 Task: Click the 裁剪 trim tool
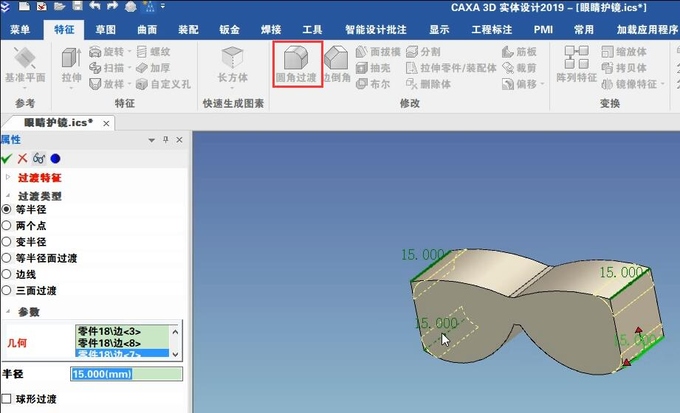tap(519, 68)
